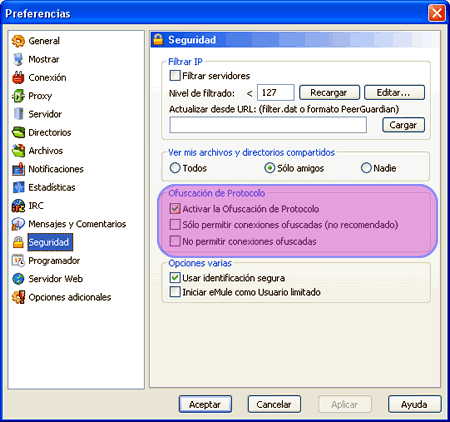
Task: Click the Aceptar button
Action: [x=205, y=404]
